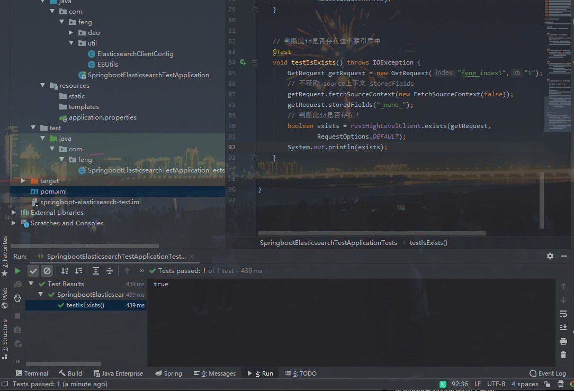Click the camera dump threads icon
The image size is (574, 392).
(17, 330)
